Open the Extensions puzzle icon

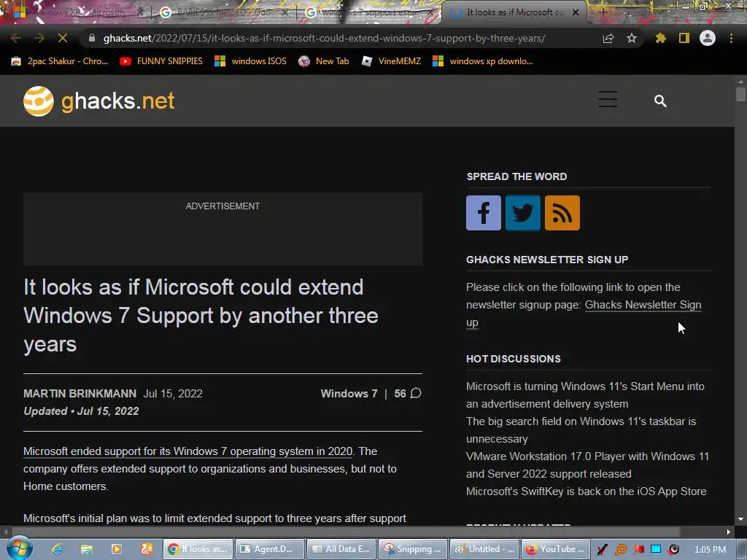point(660,38)
